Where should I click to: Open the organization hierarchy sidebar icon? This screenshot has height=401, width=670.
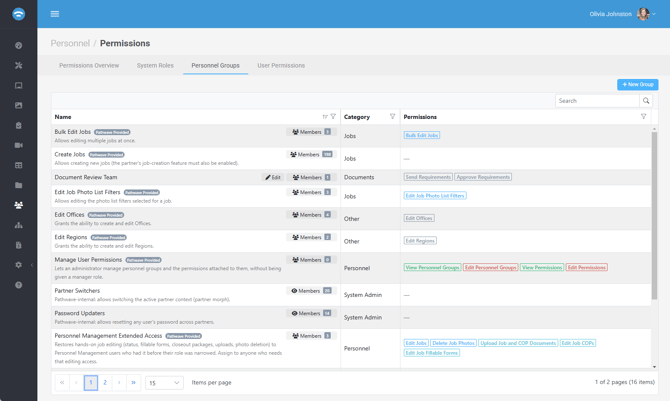[18, 225]
